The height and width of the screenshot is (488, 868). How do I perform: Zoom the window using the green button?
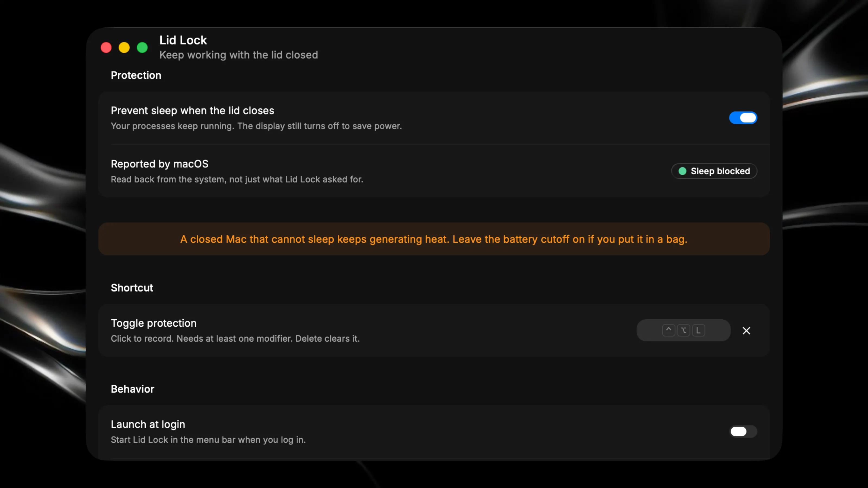(x=142, y=47)
